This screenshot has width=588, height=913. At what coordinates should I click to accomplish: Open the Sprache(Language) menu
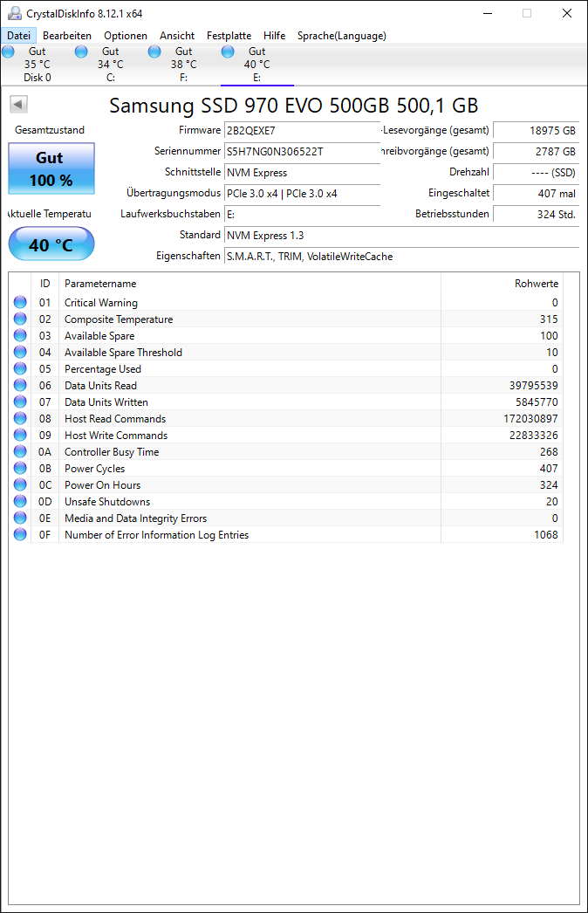click(x=342, y=36)
